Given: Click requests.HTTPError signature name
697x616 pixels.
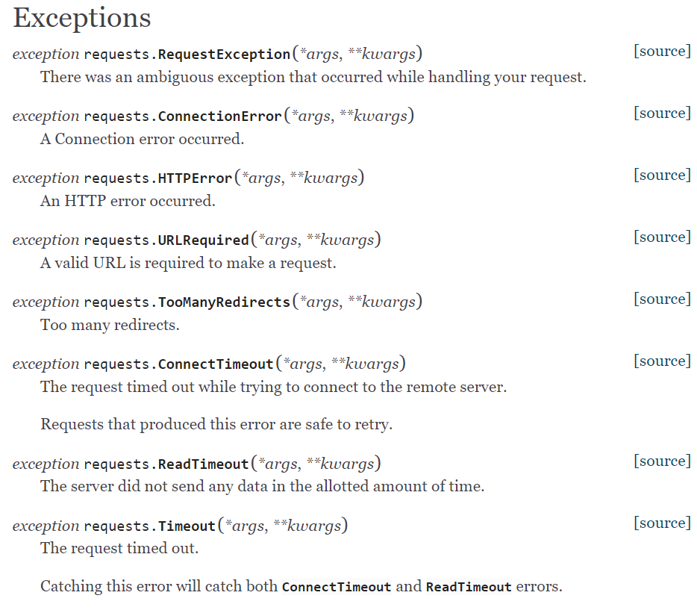Looking at the screenshot, I should pyautogui.click(x=158, y=178).
